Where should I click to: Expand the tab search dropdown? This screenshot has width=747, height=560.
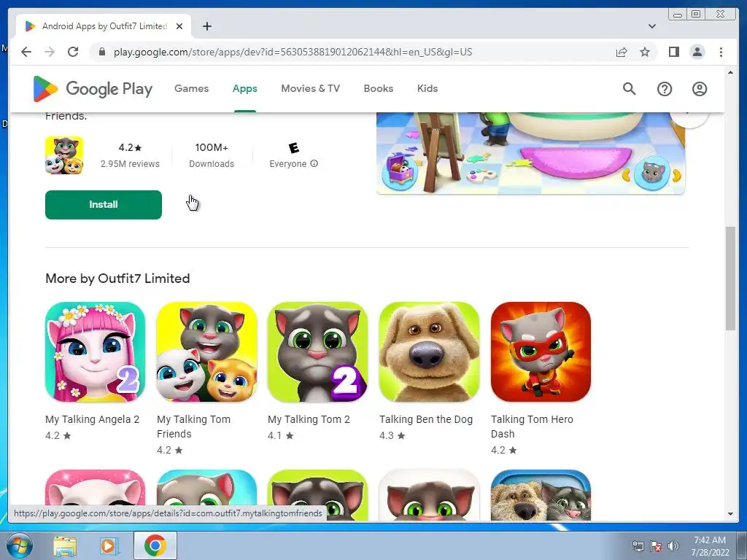pyautogui.click(x=651, y=26)
